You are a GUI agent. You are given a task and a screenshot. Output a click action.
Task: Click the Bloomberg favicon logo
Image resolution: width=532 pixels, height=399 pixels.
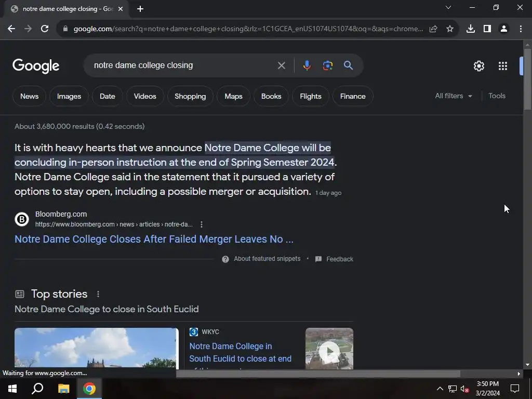22,219
